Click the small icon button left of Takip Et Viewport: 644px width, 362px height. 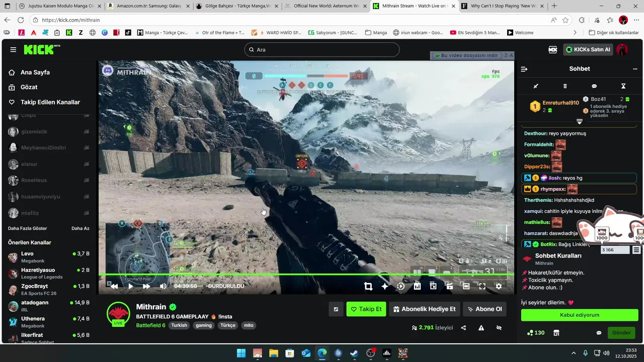coord(336,309)
